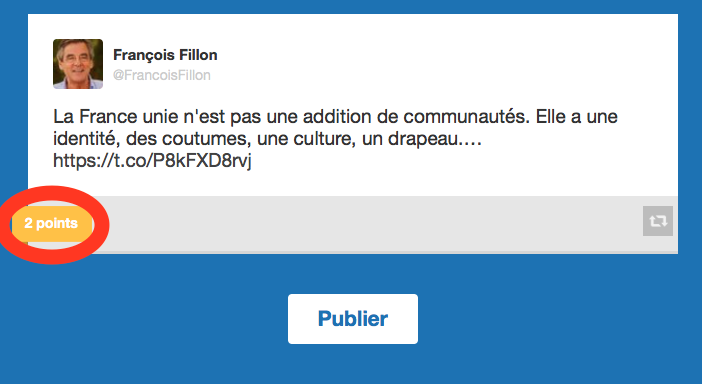Image resolution: width=702 pixels, height=384 pixels.
Task: Select the word drapeau in the tweet
Action: [x=423, y=140]
